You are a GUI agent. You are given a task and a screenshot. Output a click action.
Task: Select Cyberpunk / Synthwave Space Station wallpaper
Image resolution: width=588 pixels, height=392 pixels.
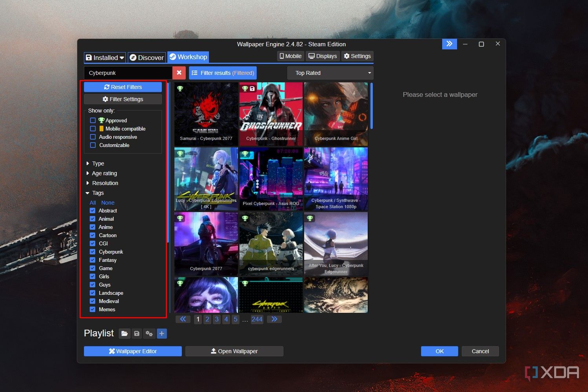[336, 179]
